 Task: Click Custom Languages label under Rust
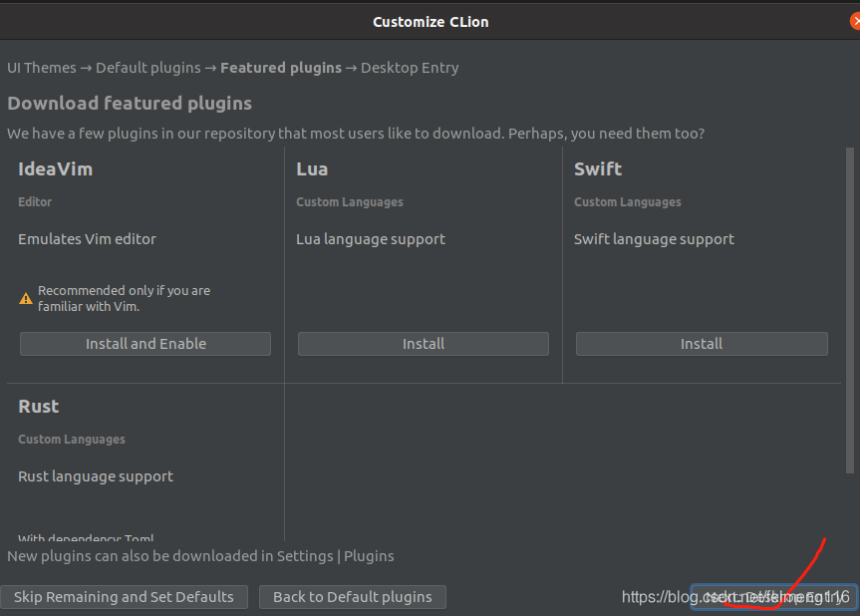pyautogui.click(x=72, y=440)
